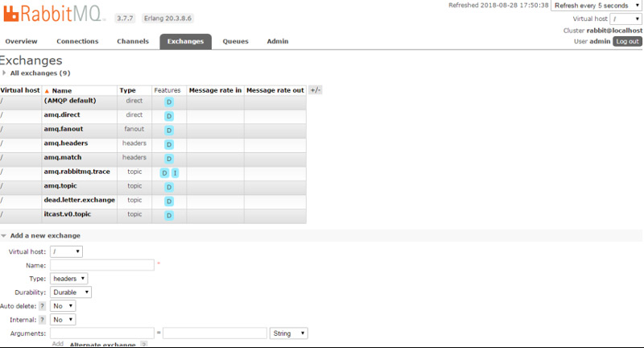Screen dimensions: 644x348
Task: Click the topic type cell of itcast.v0.topic
Action: point(134,214)
